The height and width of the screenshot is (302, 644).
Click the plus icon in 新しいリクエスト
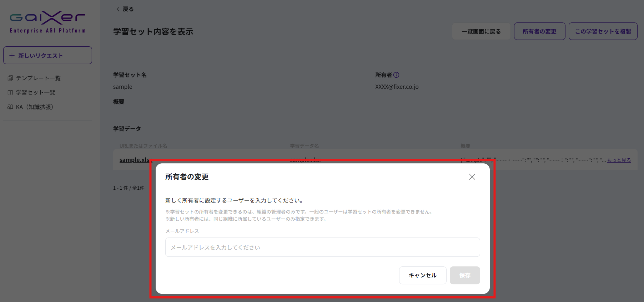12,56
